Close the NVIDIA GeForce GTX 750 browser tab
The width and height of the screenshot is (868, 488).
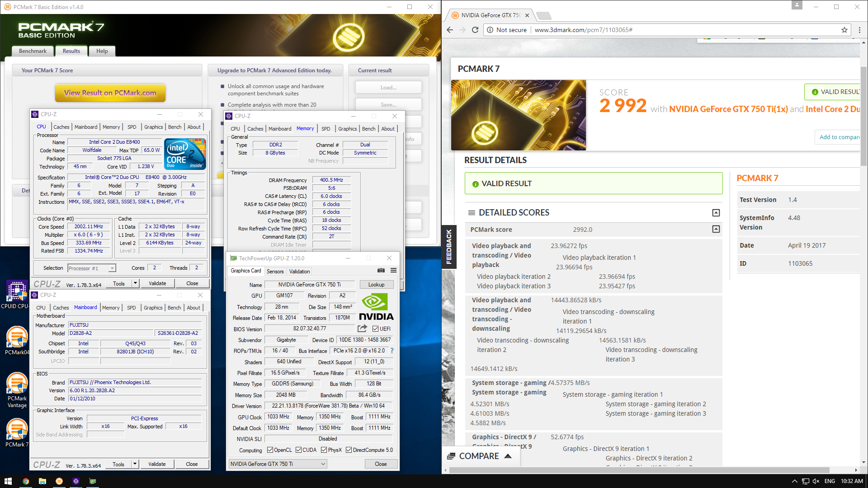(527, 15)
